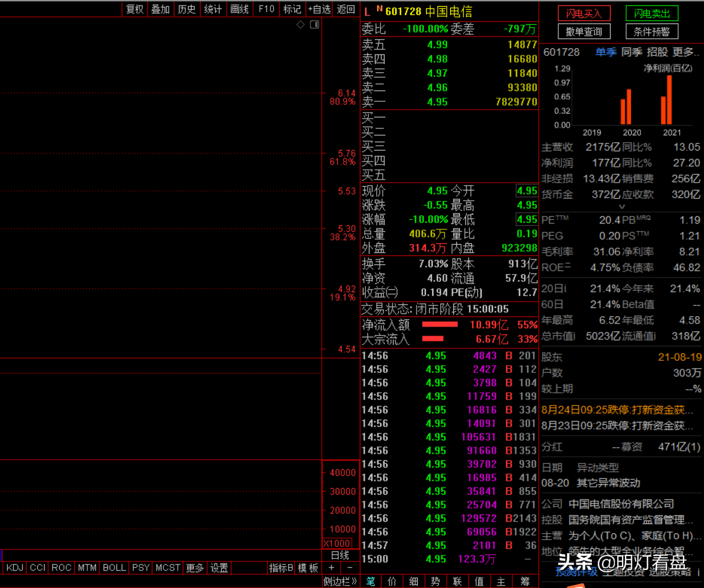Click 总市值 5023亿 value

pyautogui.click(x=604, y=336)
